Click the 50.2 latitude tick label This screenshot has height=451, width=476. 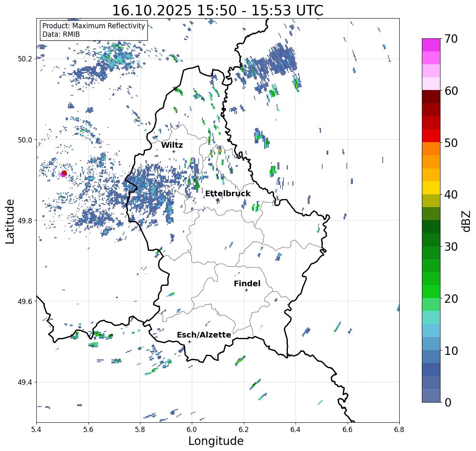pyautogui.click(x=25, y=59)
